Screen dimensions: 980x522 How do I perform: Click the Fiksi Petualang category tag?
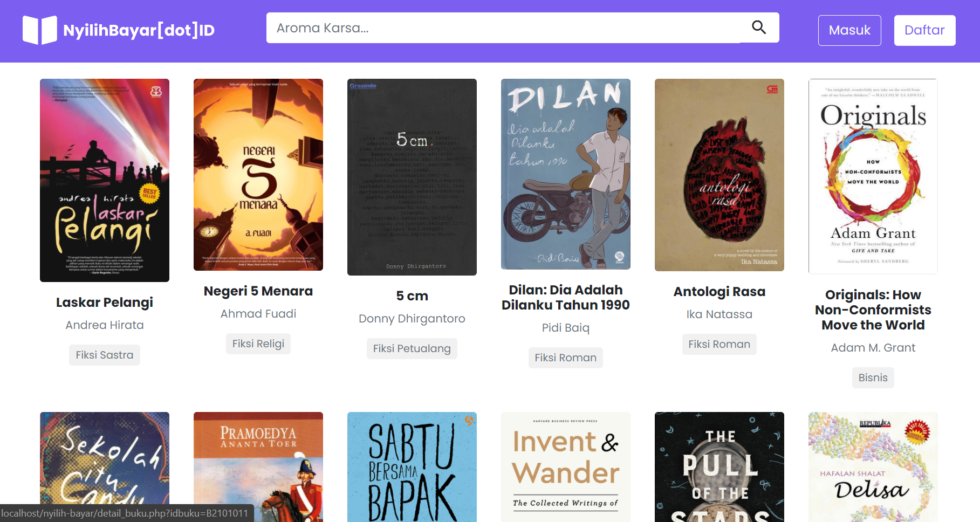412,348
